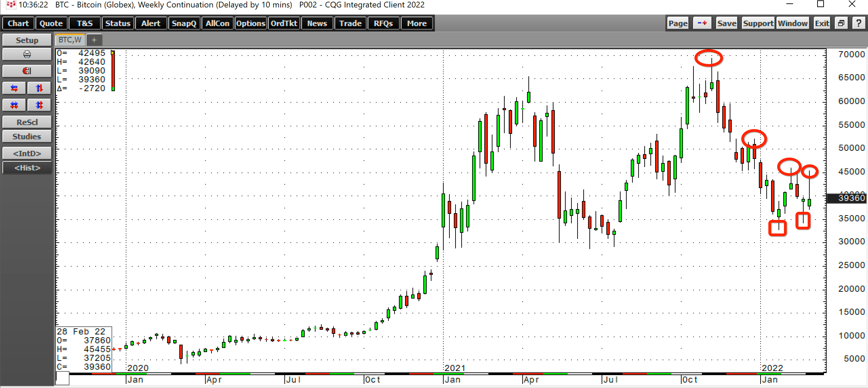Click the vertical compress arrows button
Screen dimensions: 868x388
tap(39, 105)
